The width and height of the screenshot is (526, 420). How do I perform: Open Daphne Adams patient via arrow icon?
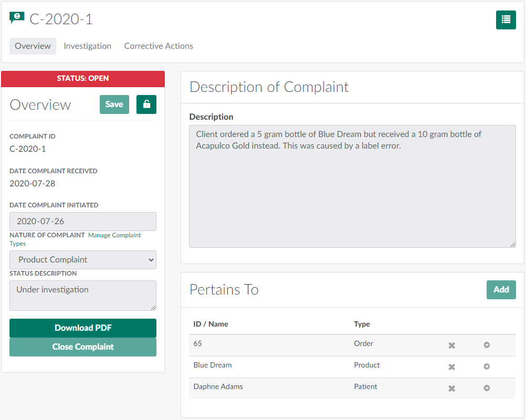point(487,388)
